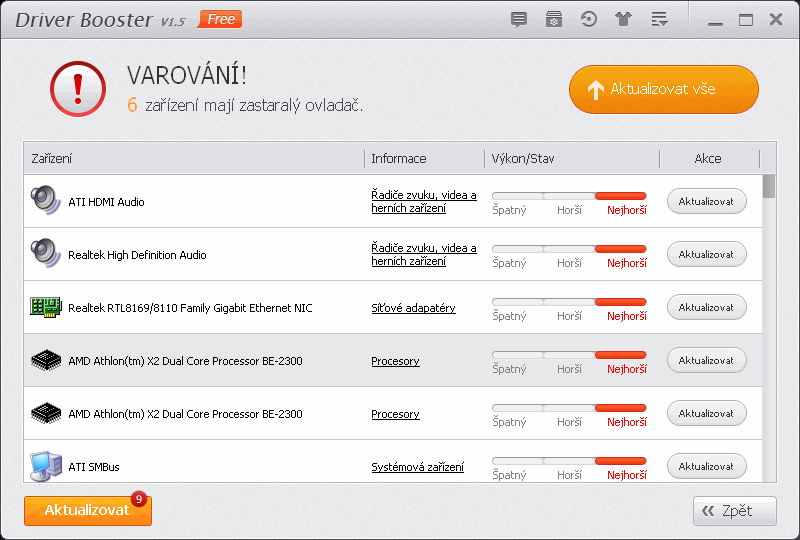This screenshot has height=540, width=800.
Task: Click Aktualizovat for Realtek RTL8169/8110 Ethernet NIC
Action: pyautogui.click(x=707, y=307)
